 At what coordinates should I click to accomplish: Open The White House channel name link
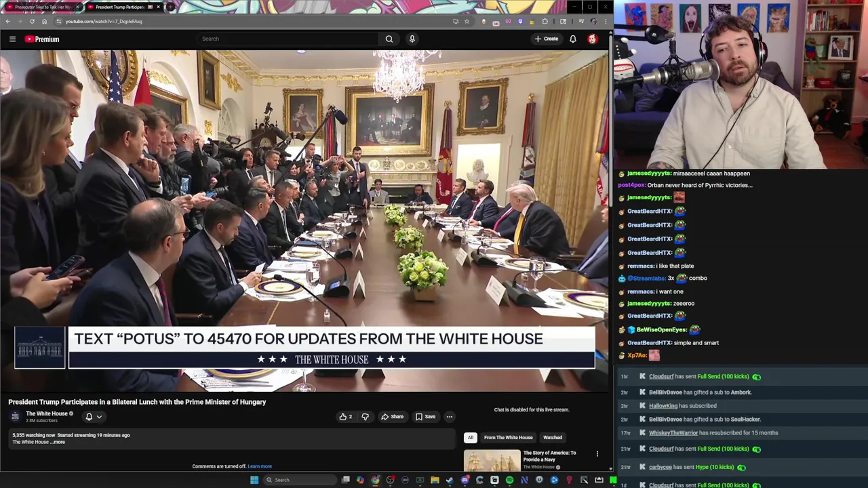[47, 413]
